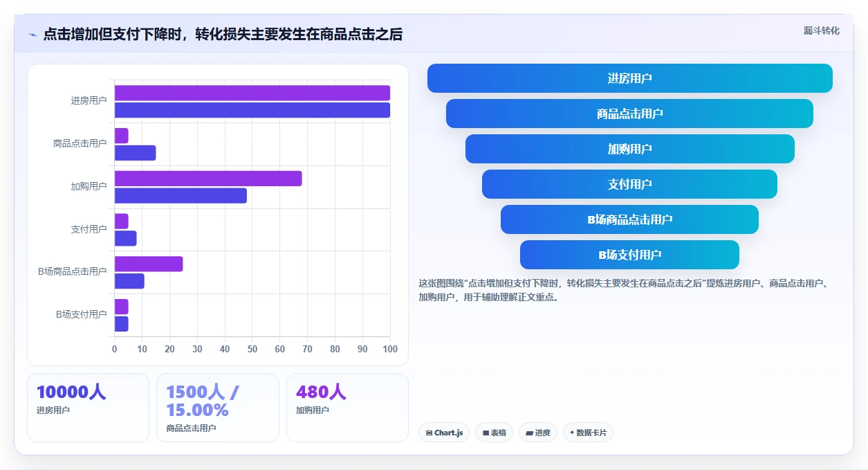Click the 进度 tag chip
The width and height of the screenshot is (868, 470).
(537, 433)
